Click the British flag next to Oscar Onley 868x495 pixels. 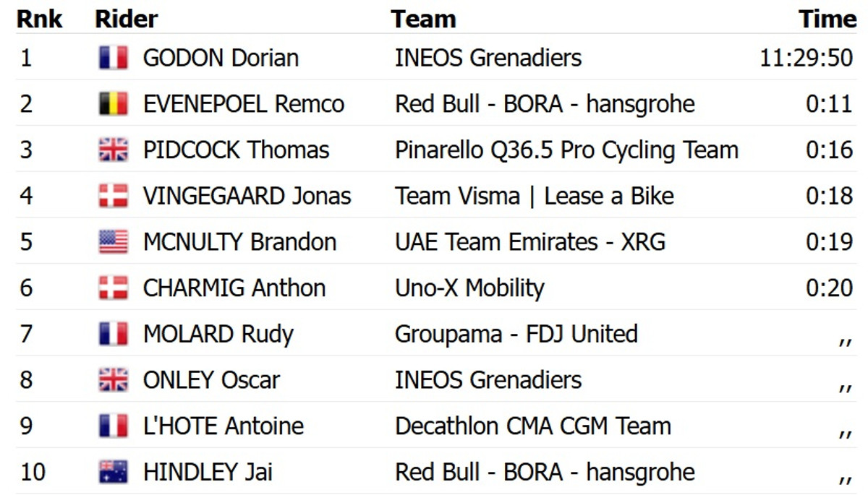(113, 380)
